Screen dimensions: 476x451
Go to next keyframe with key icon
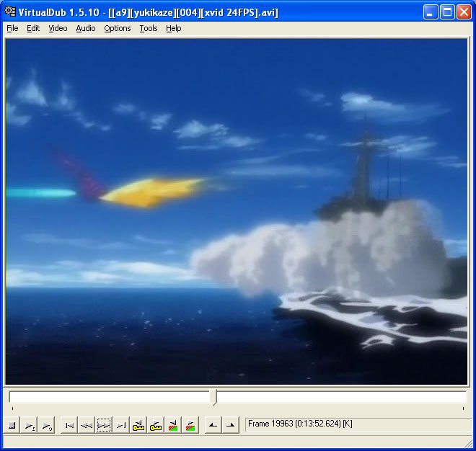click(156, 426)
